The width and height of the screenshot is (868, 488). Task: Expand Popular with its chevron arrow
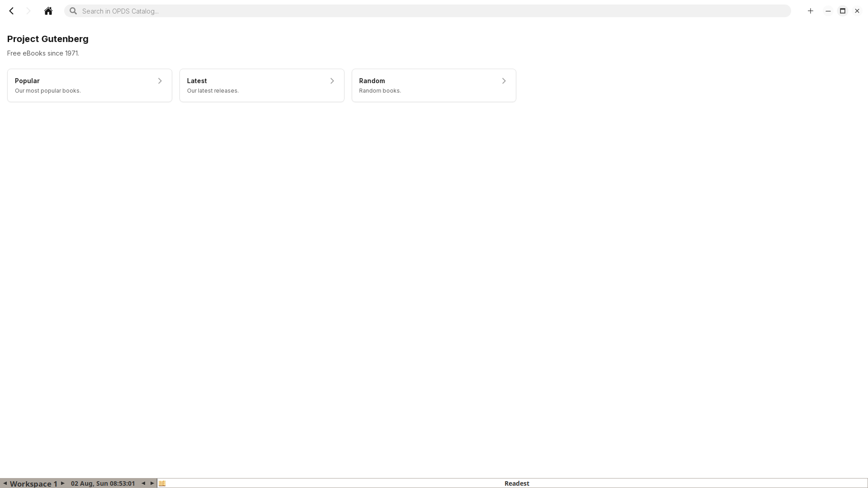coord(160,81)
